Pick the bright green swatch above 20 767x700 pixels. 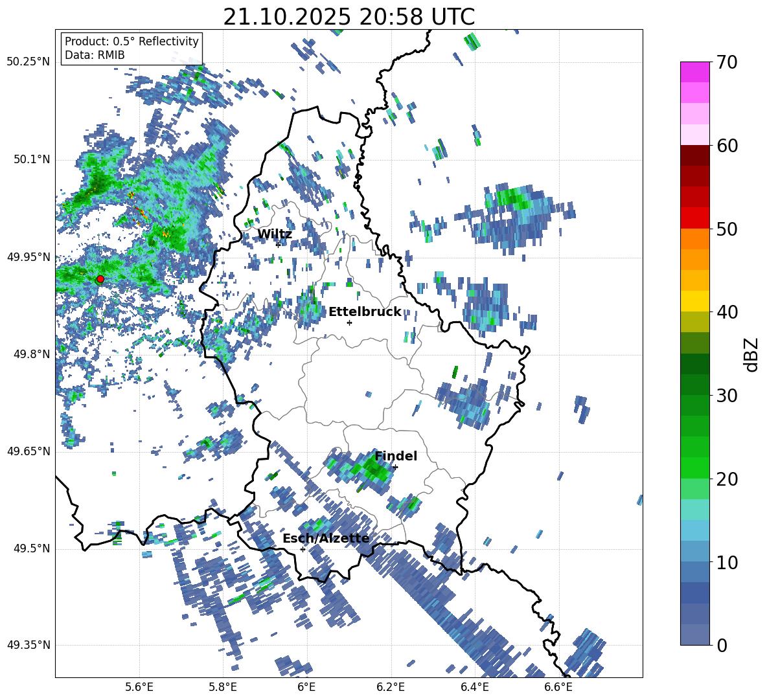pos(695,468)
